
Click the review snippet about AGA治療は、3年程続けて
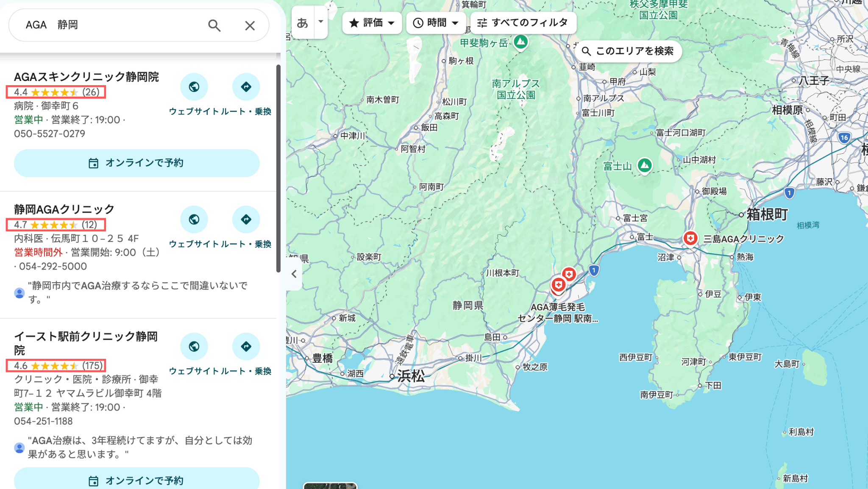140,447
